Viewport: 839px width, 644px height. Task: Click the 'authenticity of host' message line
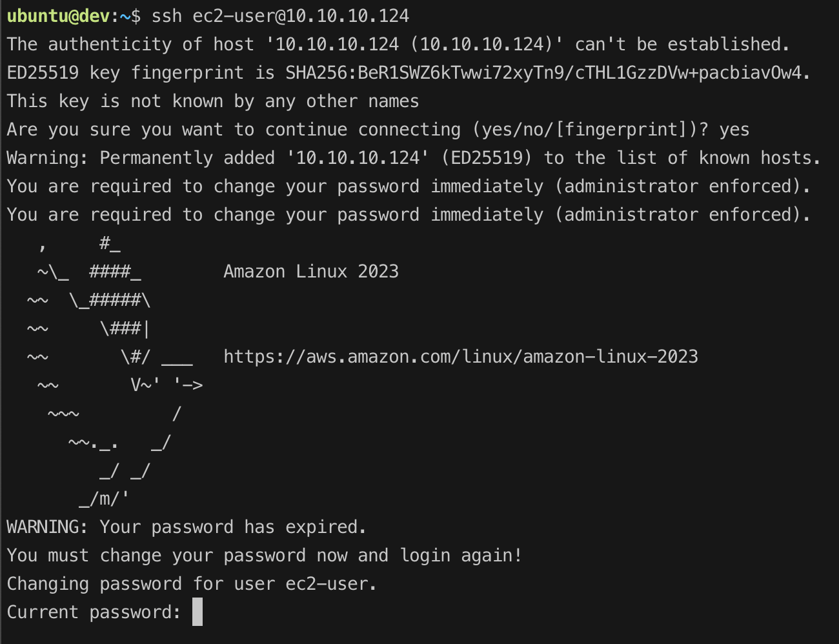click(398, 45)
